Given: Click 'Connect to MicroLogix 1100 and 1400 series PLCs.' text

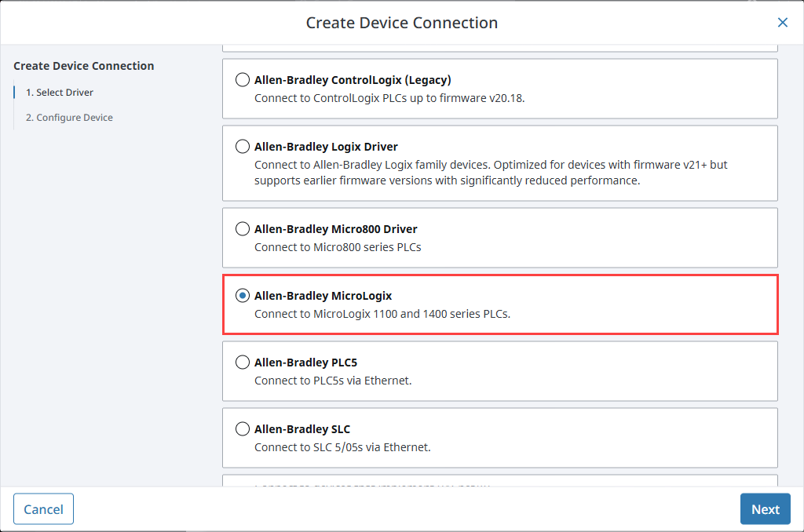Looking at the screenshot, I should [x=382, y=314].
